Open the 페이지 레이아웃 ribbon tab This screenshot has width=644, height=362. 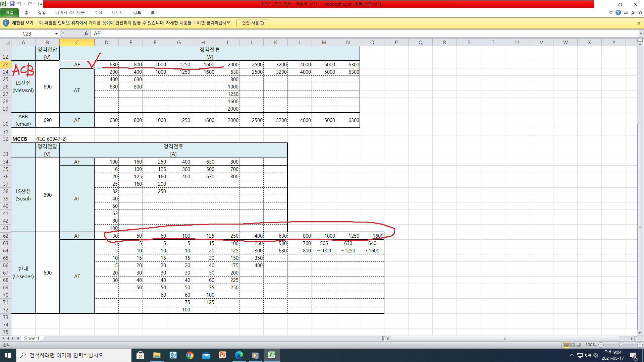pos(70,12)
